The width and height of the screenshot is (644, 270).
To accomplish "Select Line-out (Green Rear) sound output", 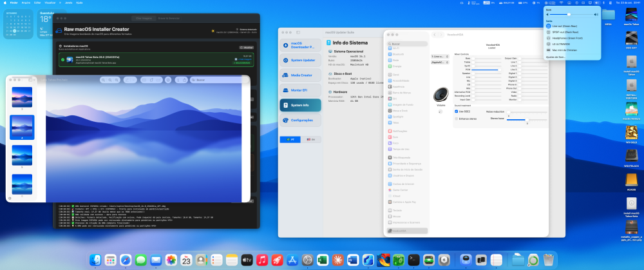I will 572,26.
